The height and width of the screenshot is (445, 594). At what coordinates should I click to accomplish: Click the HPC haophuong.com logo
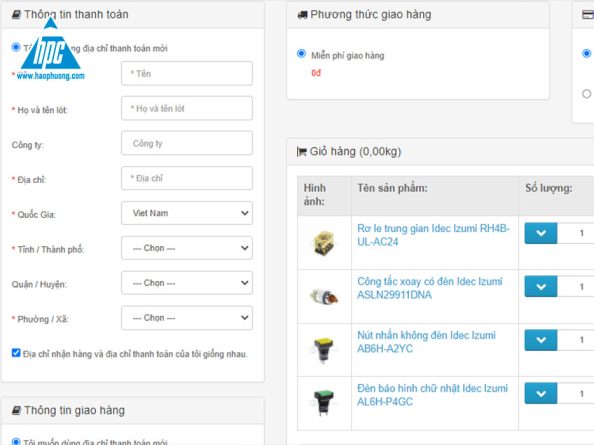pyautogui.click(x=50, y=49)
